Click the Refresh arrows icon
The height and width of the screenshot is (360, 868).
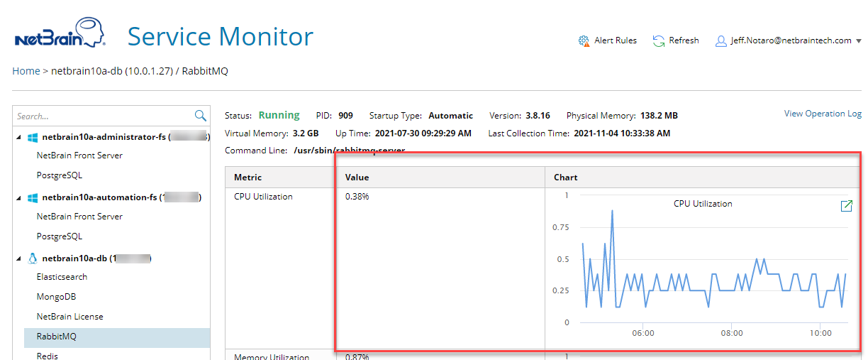coord(659,40)
